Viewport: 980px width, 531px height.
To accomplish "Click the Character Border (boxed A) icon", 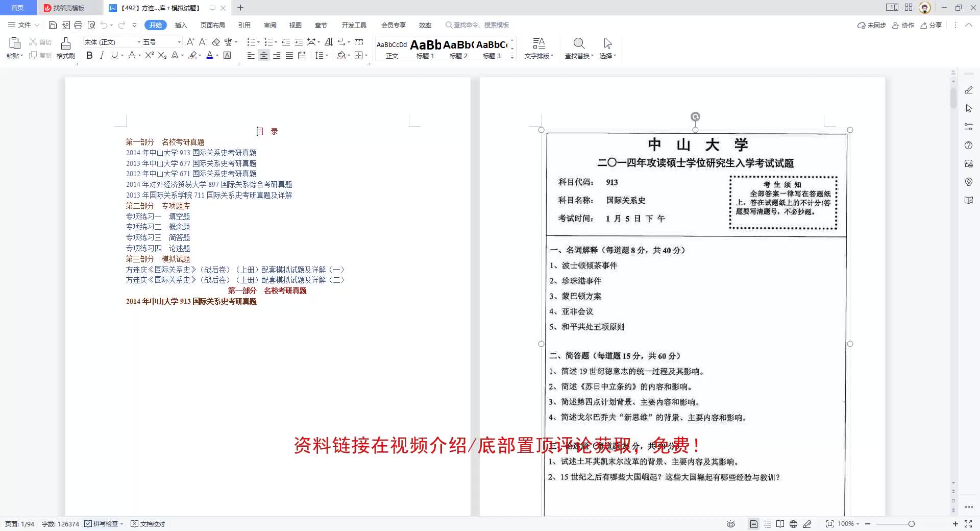I will [227, 55].
